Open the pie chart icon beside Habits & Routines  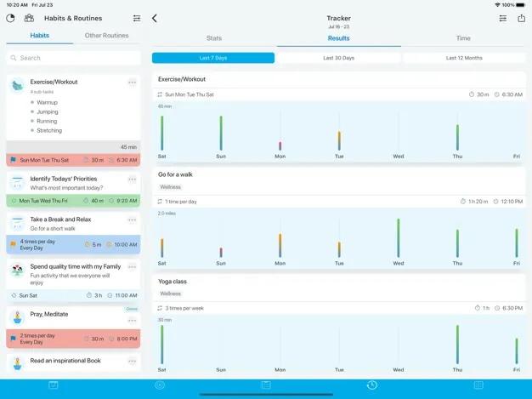pos(10,18)
